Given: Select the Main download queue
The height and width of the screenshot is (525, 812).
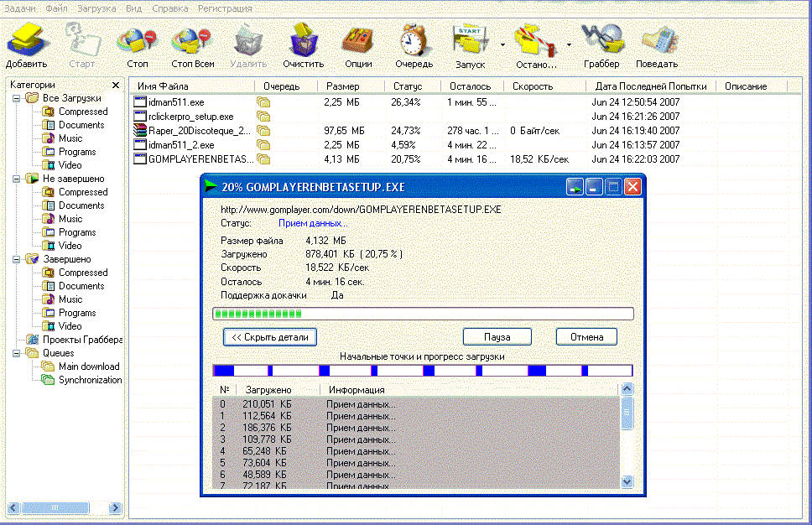Looking at the screenshot, I should pyautogui.click(x=89, y=366).
